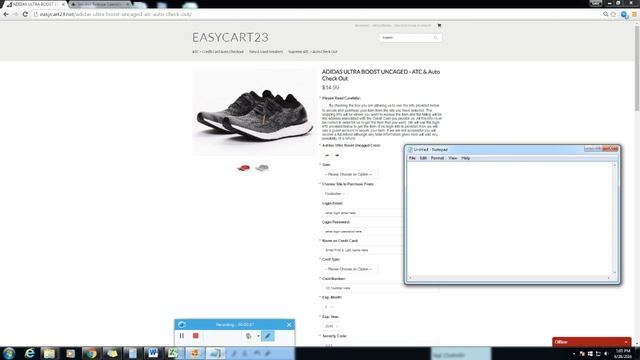Click the volume icon in system tray

tap(606, 354)
